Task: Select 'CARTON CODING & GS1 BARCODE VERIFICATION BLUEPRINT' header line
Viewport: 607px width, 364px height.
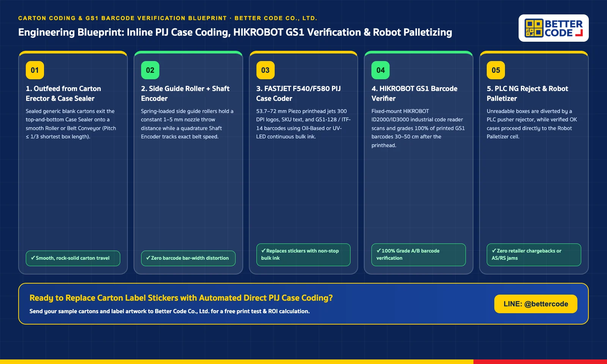Action: [168, 18]
